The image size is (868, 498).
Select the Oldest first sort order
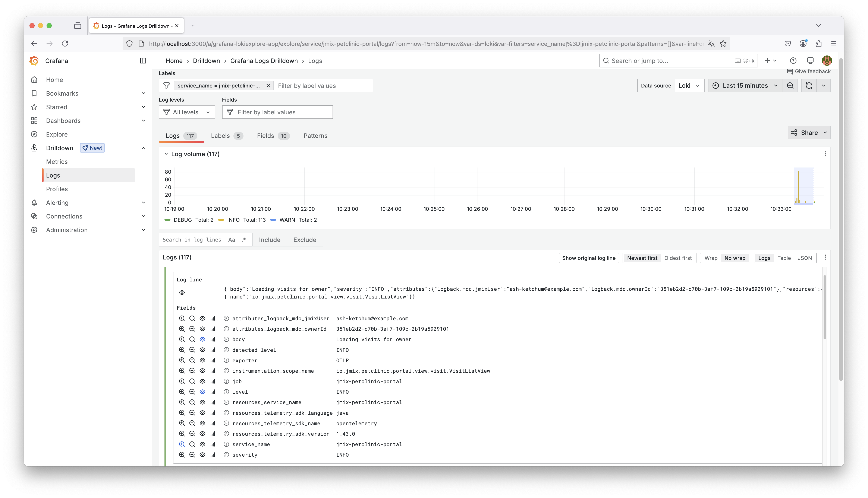[678, 258]
